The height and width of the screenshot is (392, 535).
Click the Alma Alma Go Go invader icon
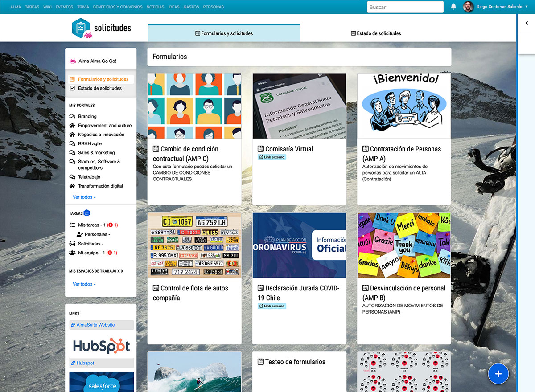[x=73, y=61]
